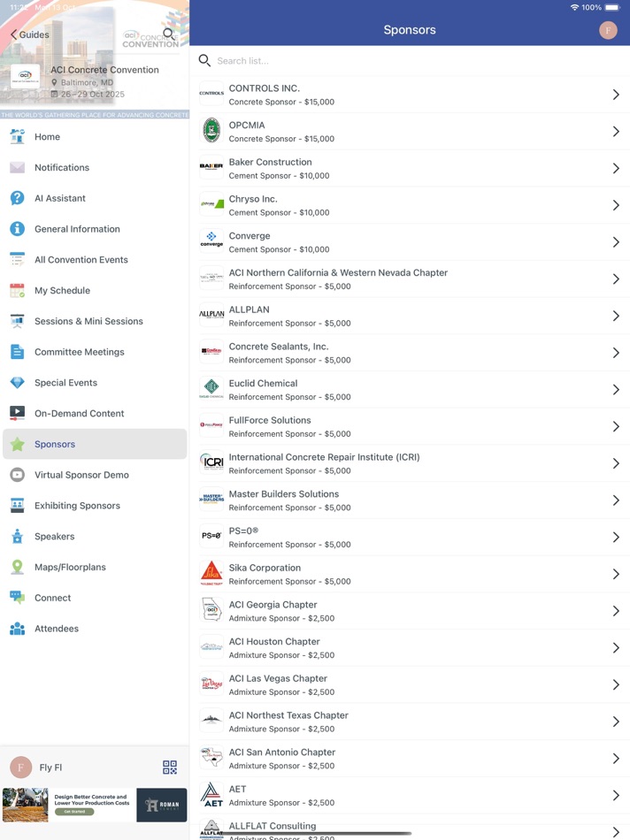Open All Convention Events list icon

(x=17, y=259)
